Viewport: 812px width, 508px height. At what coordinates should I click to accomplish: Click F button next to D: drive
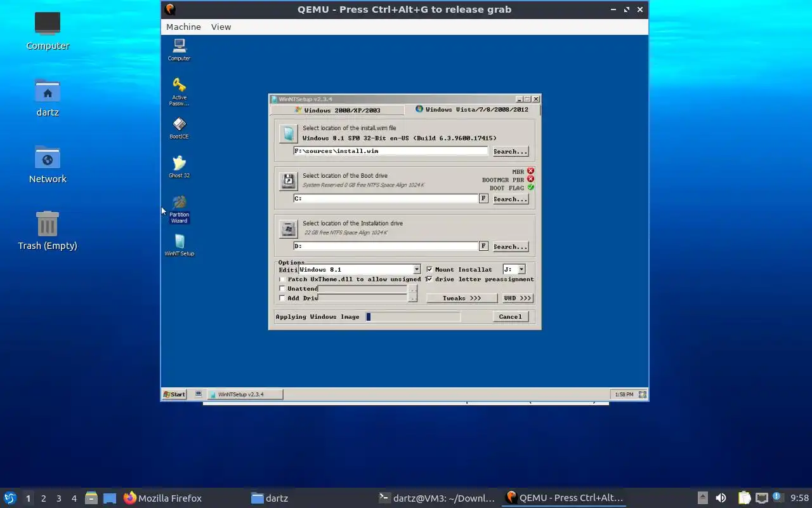(x=483, y=246)
